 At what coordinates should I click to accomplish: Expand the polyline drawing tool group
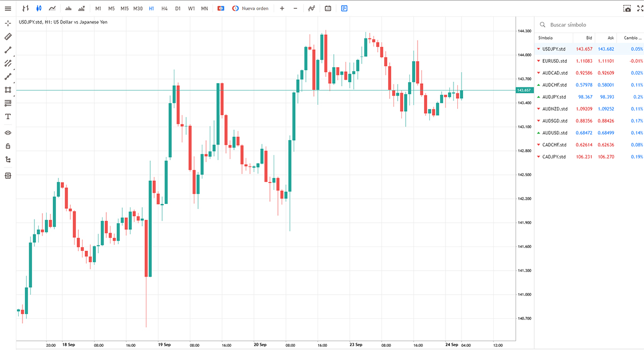point(8,77)
